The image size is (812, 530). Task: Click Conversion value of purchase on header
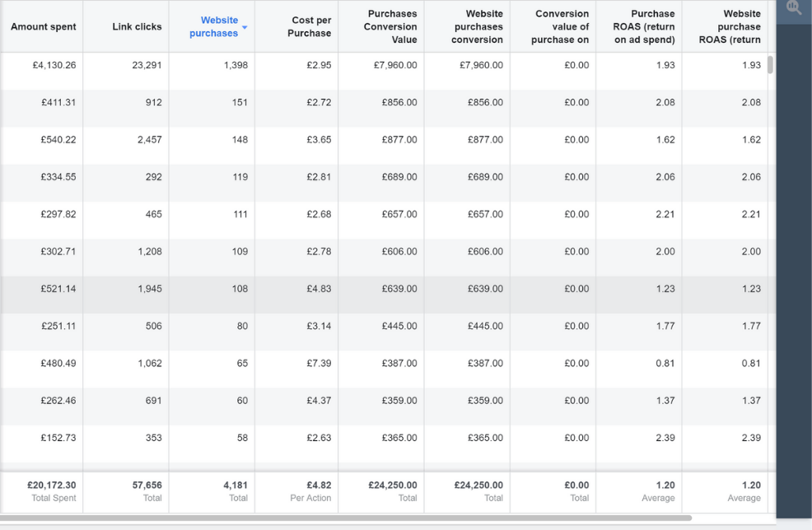[562, 27]
